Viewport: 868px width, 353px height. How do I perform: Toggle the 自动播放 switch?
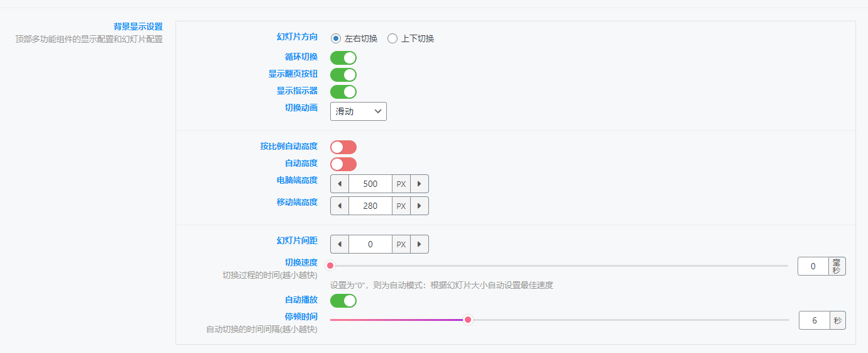pos(343,301)
